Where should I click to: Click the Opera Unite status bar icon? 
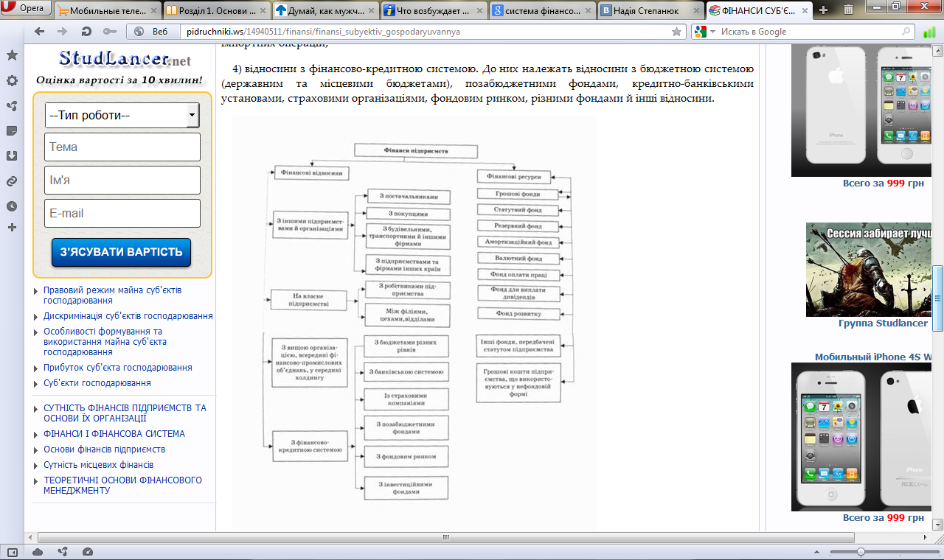pos(63,552)
